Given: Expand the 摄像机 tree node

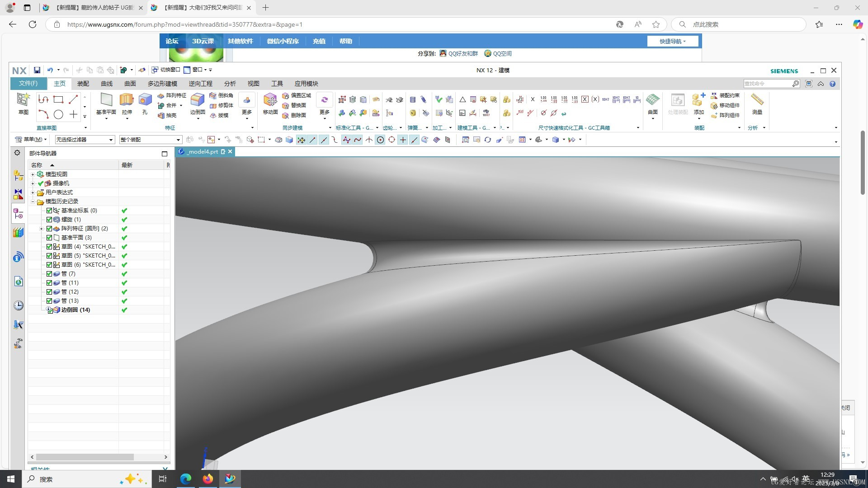Looking at the screenshot, I should (33, 183).
